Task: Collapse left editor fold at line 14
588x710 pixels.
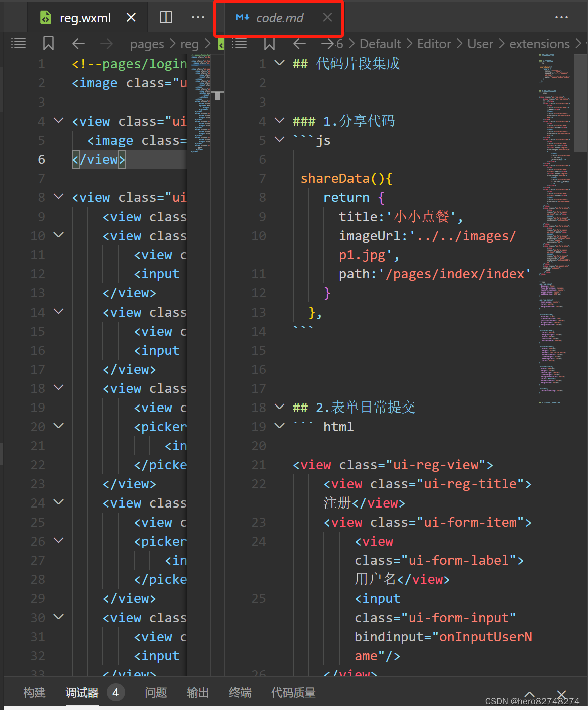Action: coord(58,312)
